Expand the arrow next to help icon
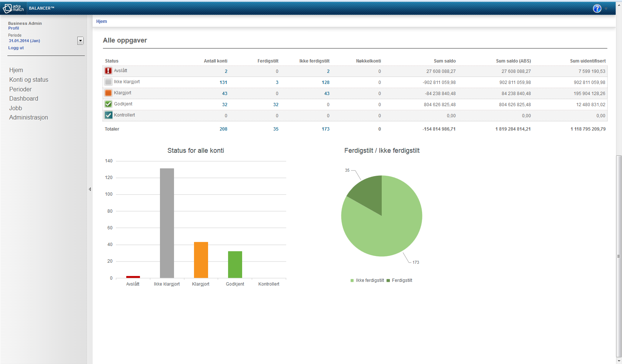The height and width of the screenshot is (364, 622). pyautogui.click(x=606, y=9)
